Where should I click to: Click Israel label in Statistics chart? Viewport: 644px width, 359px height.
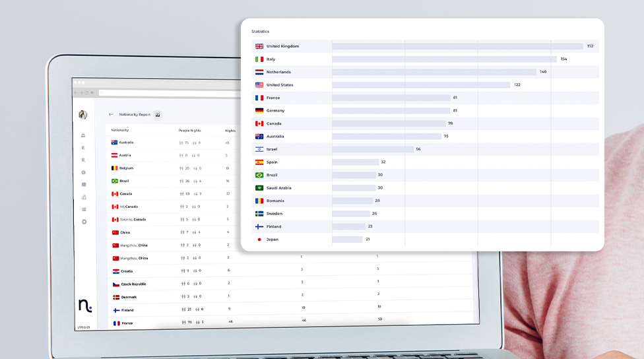[271, 149]
